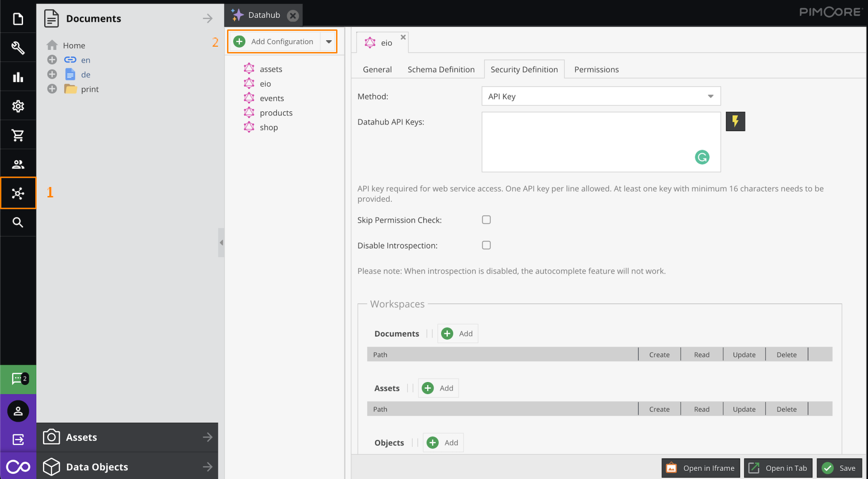
Task: Generate an API key with lightning button
Action: click(x=735, y=121)
